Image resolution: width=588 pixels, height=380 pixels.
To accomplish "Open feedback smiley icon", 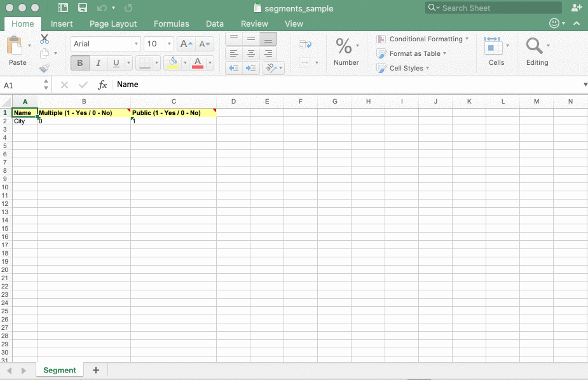I will pyautogui.click(x=554, y=24).
